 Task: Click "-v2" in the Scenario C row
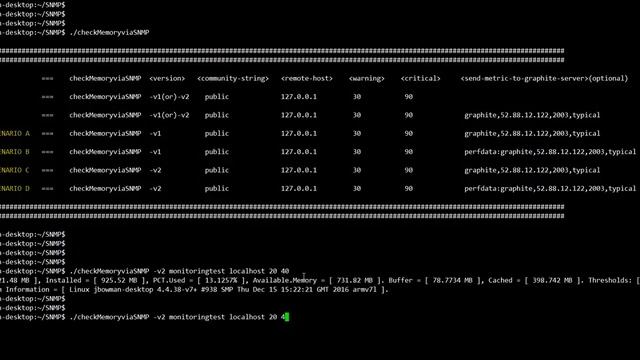point(155,170)
